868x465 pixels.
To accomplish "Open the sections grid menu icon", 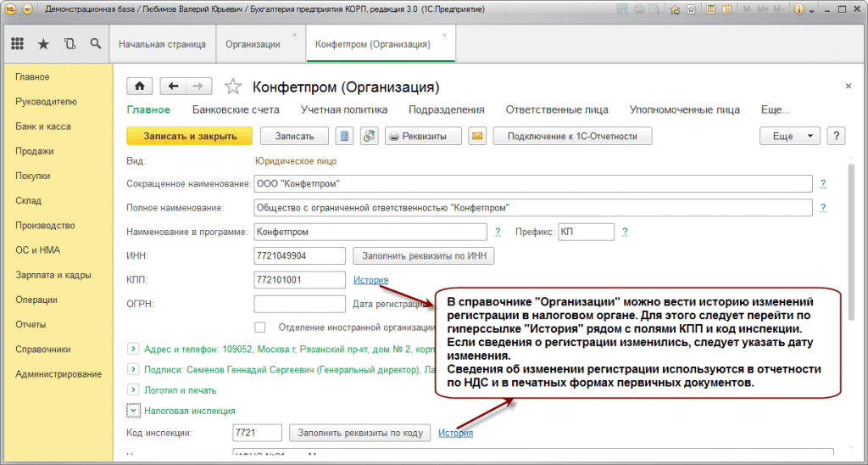I will pos(17,43).
